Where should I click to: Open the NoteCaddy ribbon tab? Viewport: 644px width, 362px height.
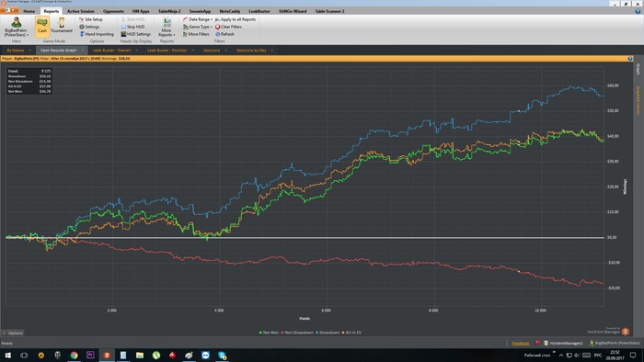(x=230, y=11)
